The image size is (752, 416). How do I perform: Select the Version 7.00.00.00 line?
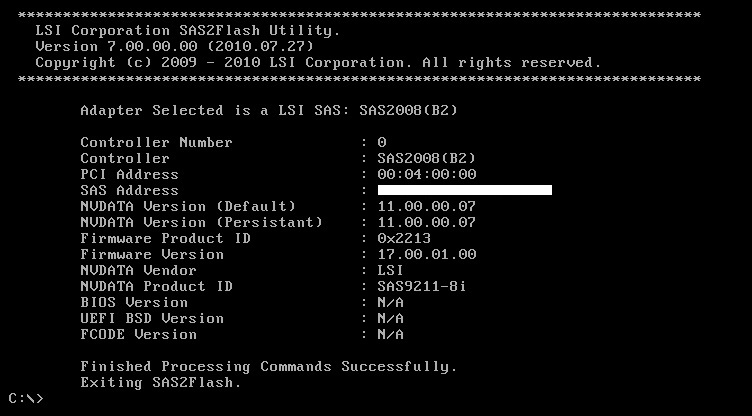(x=175, y=47)
